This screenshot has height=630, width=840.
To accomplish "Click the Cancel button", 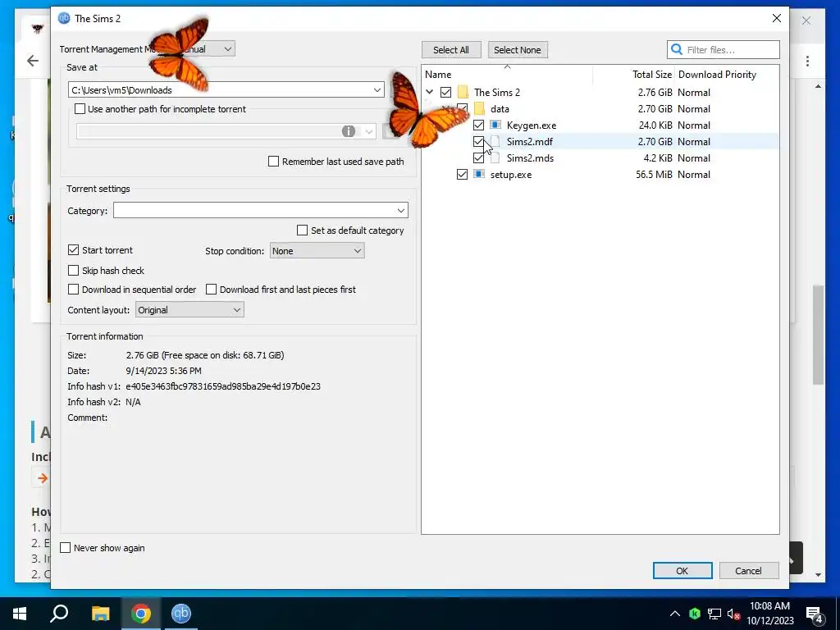I will (x=748, y=571).
